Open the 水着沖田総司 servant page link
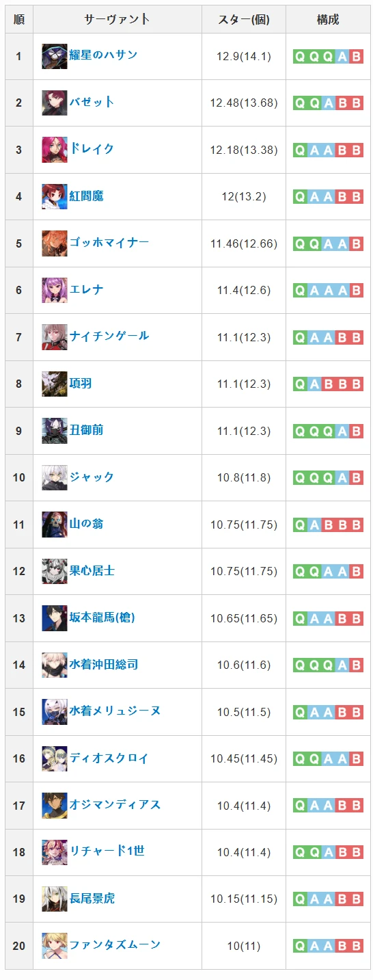 point(104,664)
